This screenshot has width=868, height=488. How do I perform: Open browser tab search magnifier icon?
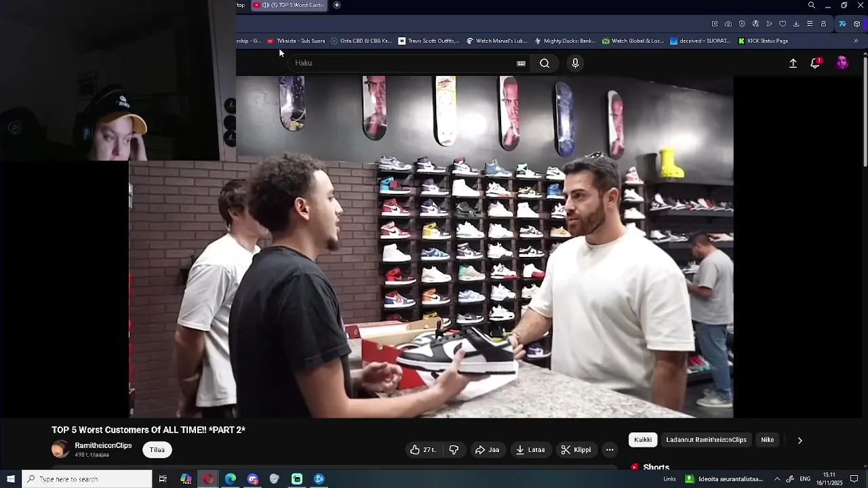pos(811,5)
